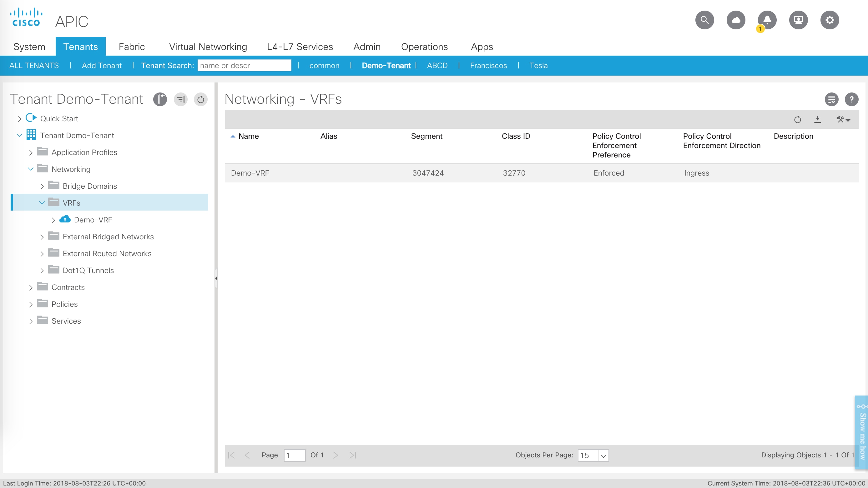Open notifications bell icon
The image size is (868, 488).
click(x=767, y=20)
